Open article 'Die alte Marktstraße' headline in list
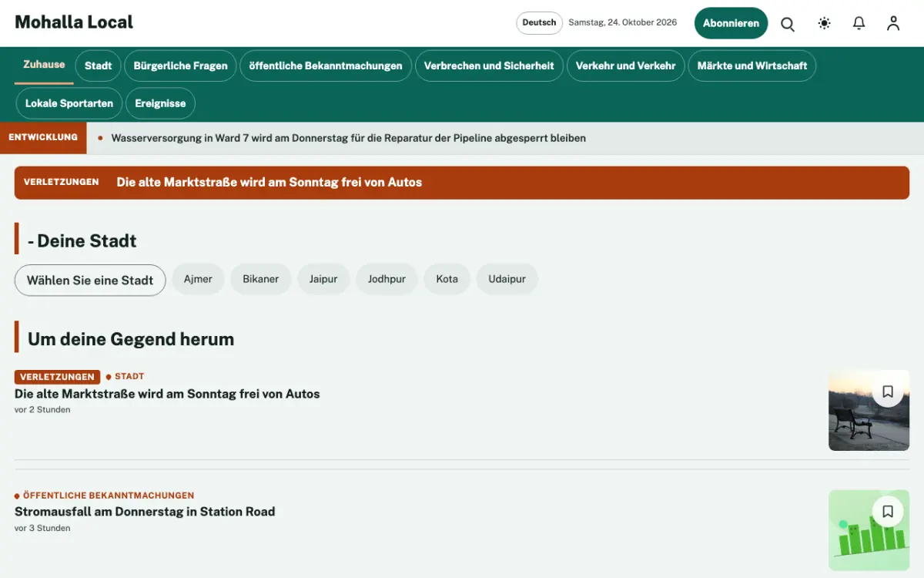The height and width of the screenshot is (578, 924). click(167, 394)
